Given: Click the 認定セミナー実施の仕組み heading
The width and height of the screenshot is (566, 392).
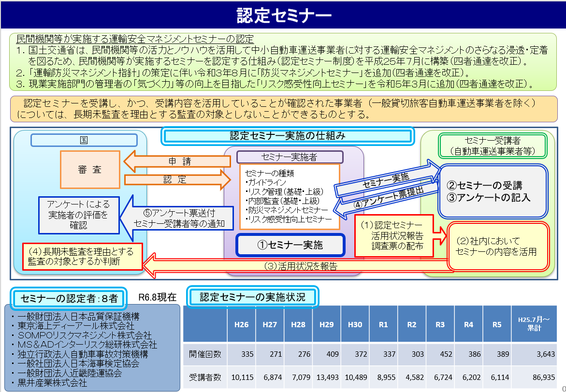Looking at the screenshot, I should 287,136.
